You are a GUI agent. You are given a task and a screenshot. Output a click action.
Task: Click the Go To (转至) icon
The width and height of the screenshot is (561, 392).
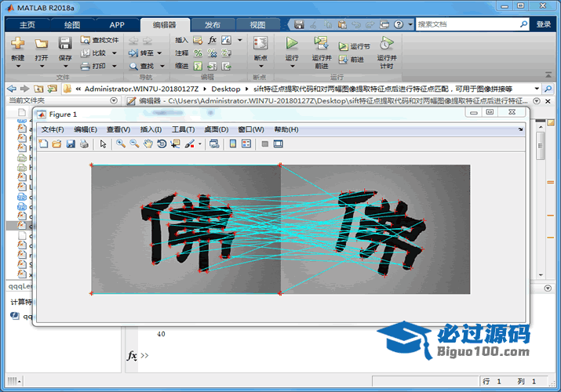point(133,53)
